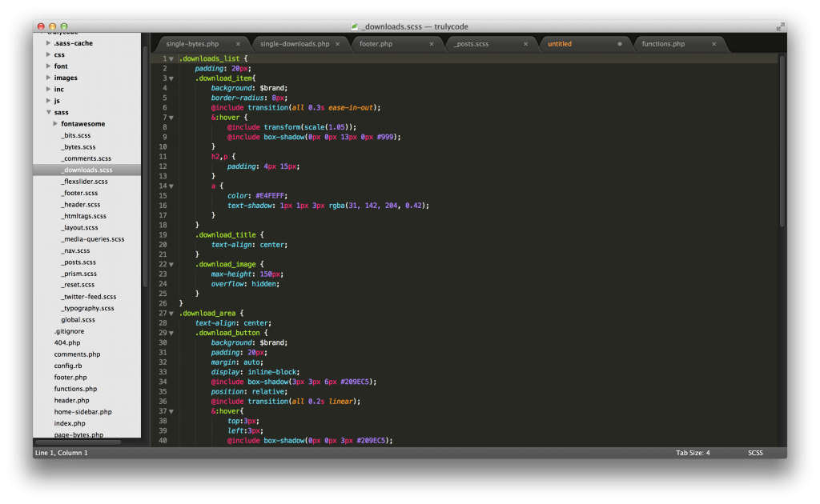
Task: Click the editor vertical scrollbar
Action: click(x=782, y=141)
